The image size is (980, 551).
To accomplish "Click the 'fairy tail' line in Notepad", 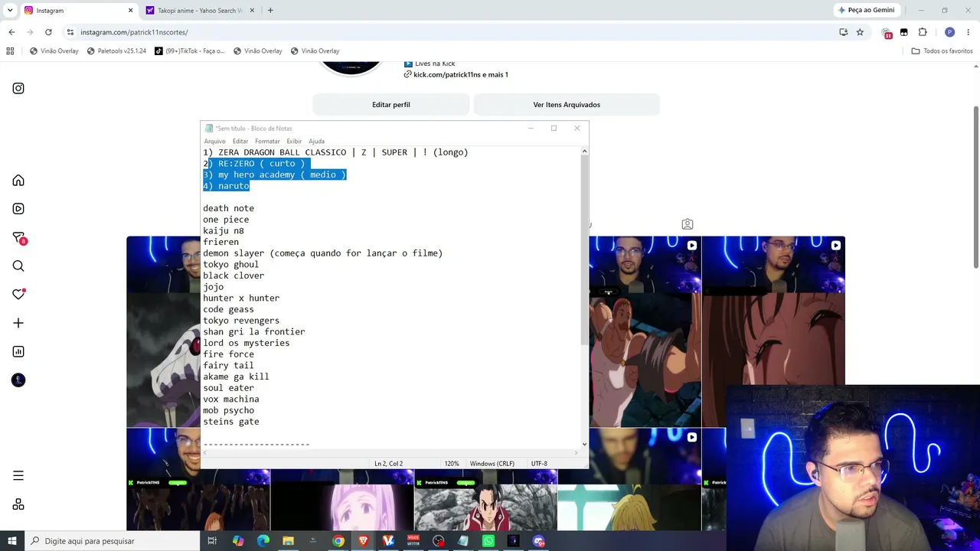I will (228, 366).
